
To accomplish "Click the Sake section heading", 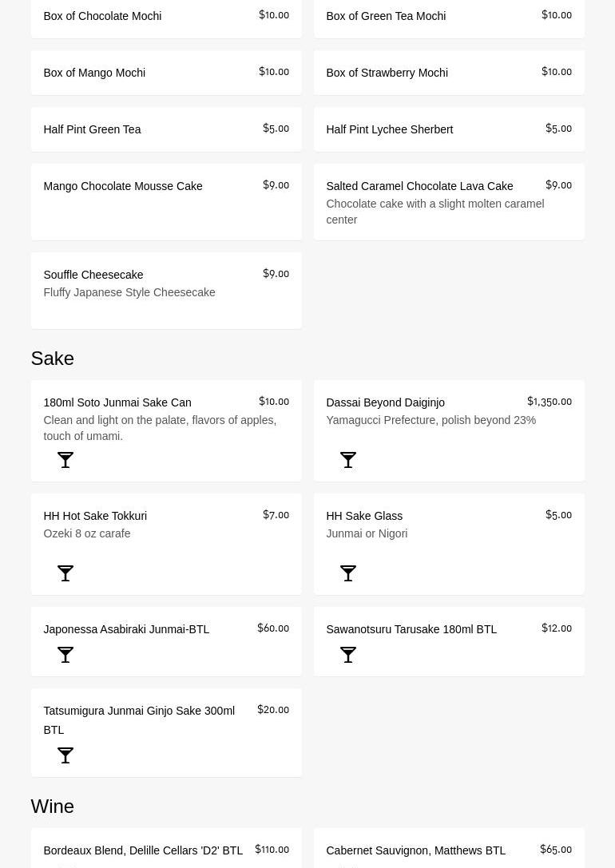I will click(53, 359).
